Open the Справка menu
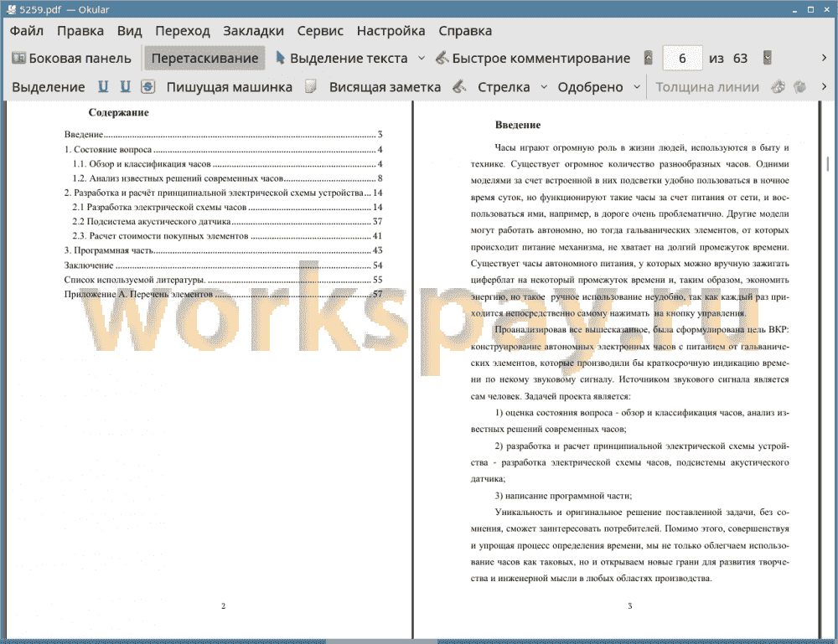The width and height of the screenshot is (838, 644). click(x=465, y=31)
